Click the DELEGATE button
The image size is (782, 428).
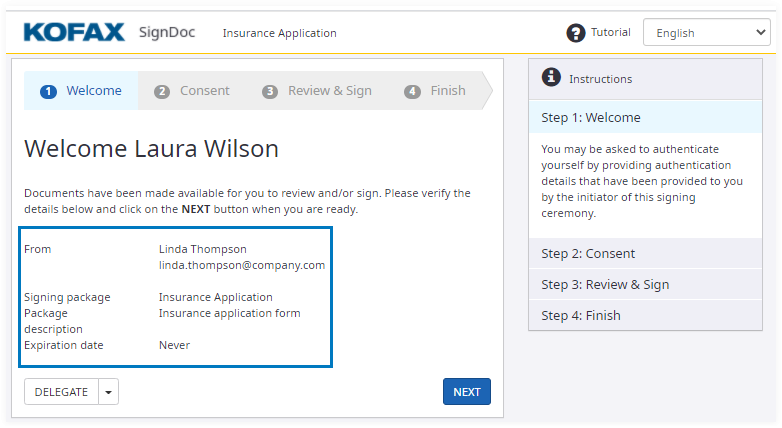61,392
